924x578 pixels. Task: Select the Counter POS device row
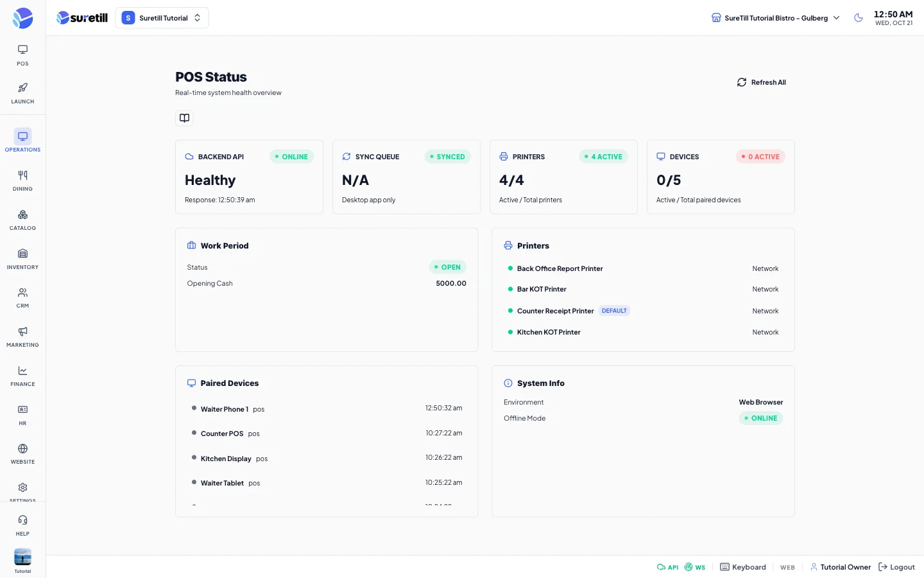point(327,433)
